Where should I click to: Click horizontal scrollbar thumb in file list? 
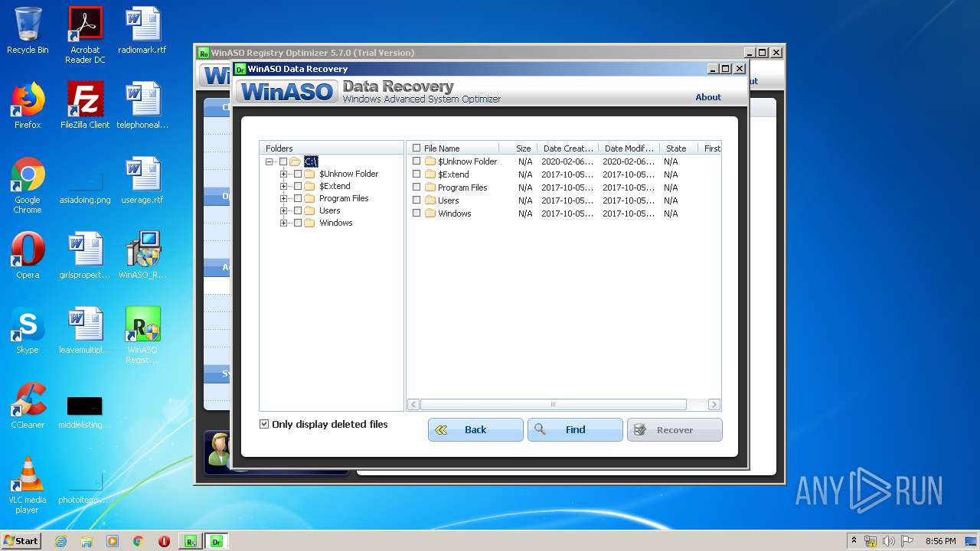tap(553, 405)
